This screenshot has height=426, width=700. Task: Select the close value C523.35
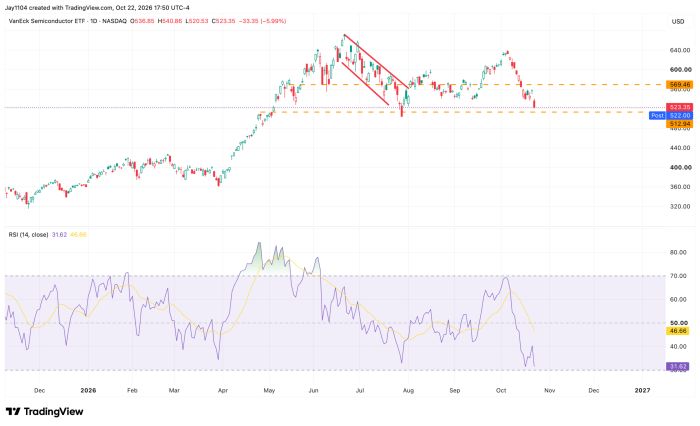click(223, 21)
